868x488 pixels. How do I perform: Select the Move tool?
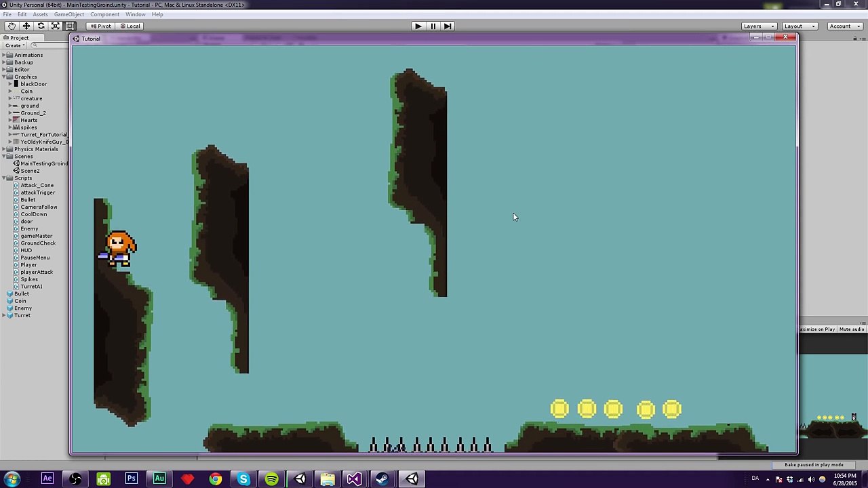26,26
